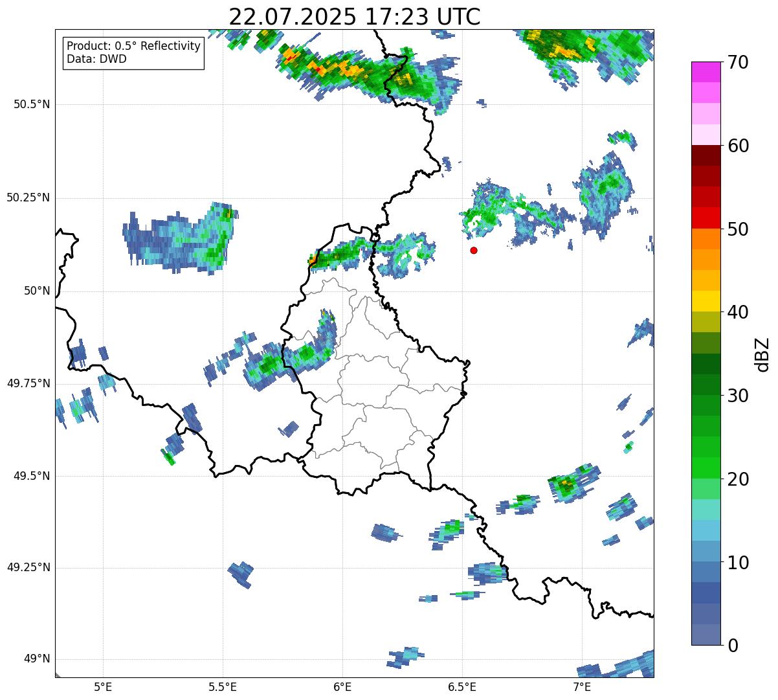The image size is (778, 700).
Task: Click the Data: DWD label
Action: coord(96,59)
